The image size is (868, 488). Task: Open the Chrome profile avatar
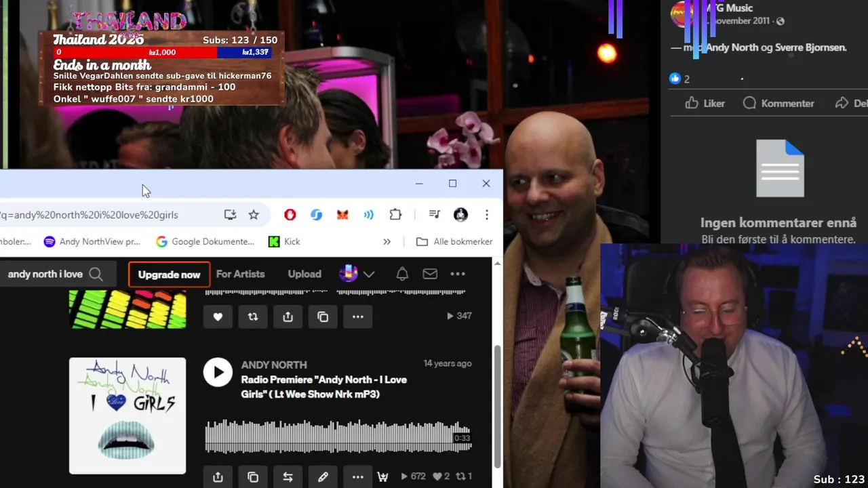click(x=461, y=215)
